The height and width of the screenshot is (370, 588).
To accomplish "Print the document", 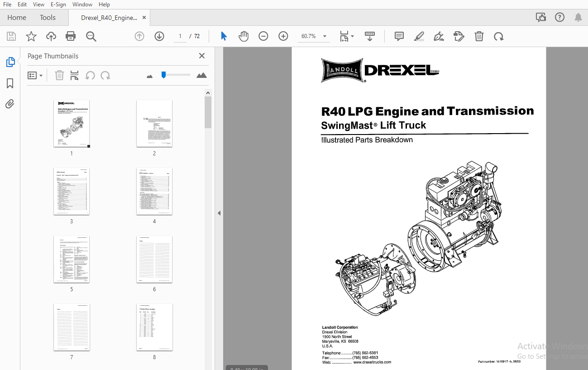I will [x=71, y=36].
